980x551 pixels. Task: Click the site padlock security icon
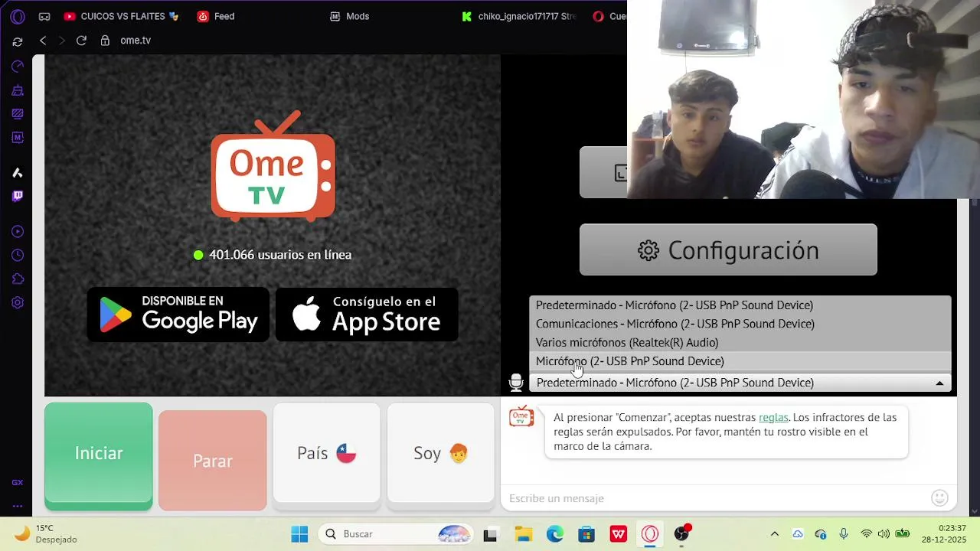pos(105,40)
